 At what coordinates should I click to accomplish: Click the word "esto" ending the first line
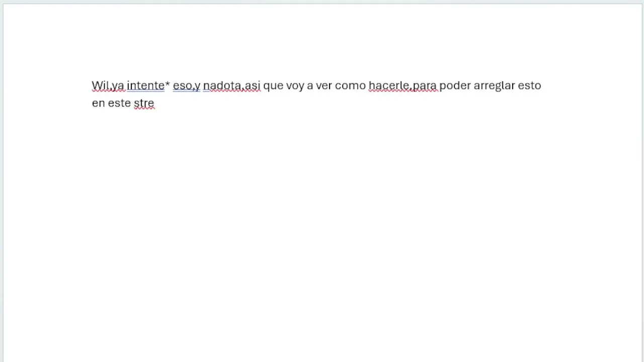tap(529, 86)
